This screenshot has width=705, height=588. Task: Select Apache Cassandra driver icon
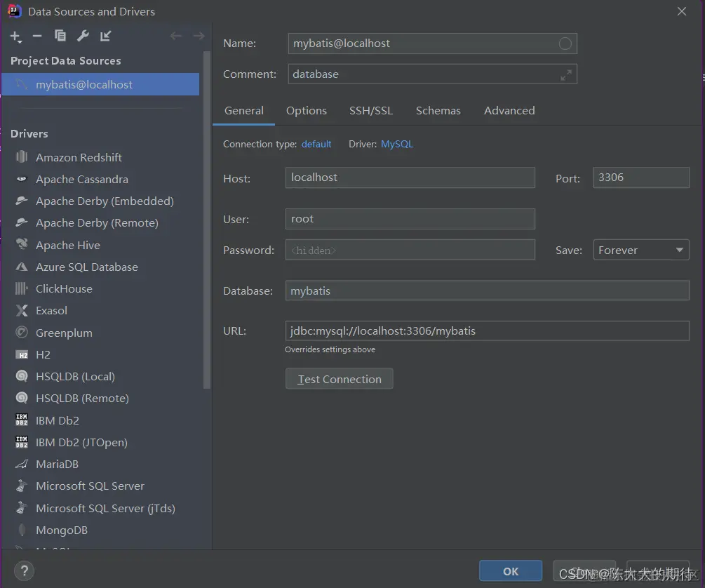pos(22,179)
